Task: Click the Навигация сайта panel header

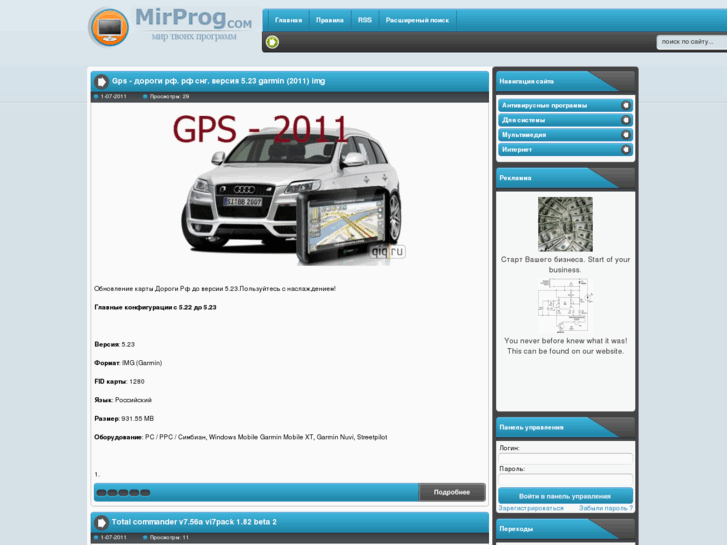Action: (x=565, y=81)
